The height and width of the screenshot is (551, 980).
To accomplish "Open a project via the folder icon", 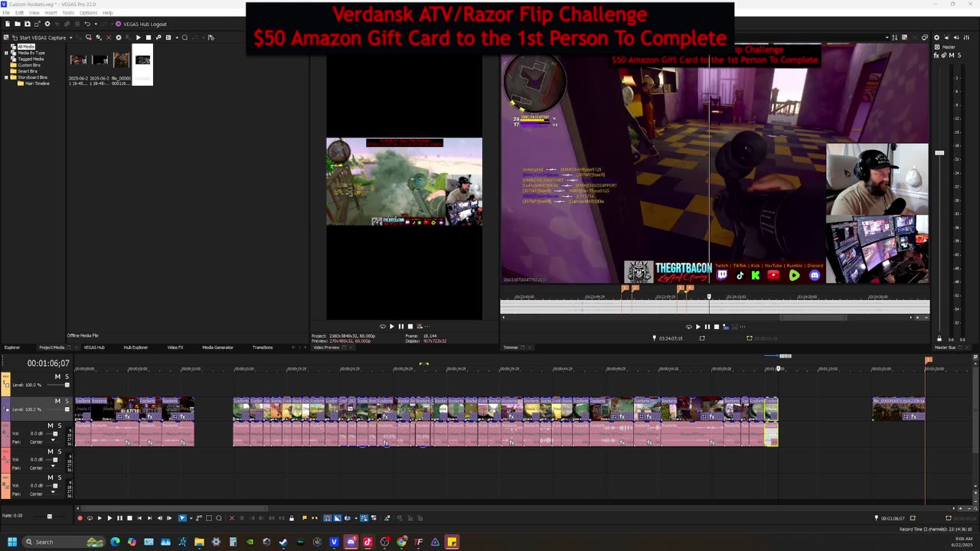I will (x=18, y=24).
